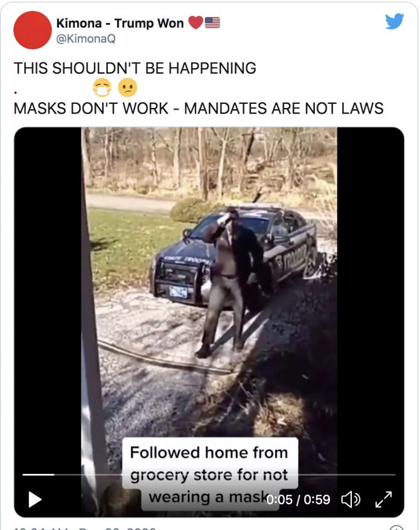The height and width of the screenshot is (530, 420).
Task: Play the embedded tweet video
Action: (x=35, y=499)
